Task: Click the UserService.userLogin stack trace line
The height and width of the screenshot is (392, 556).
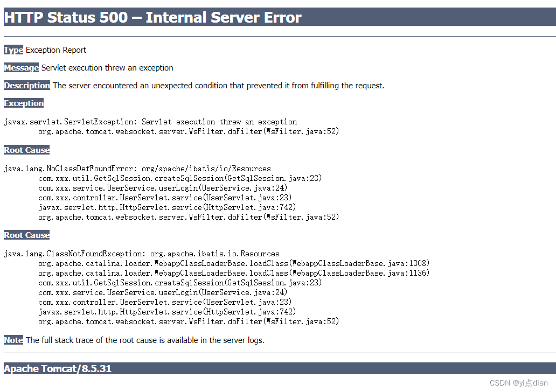Action: [x=155, y=187]
